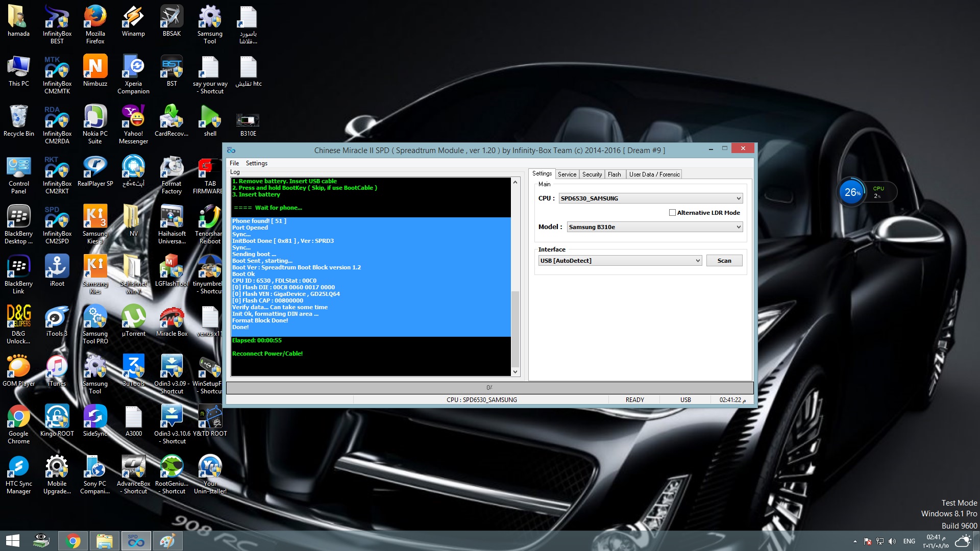Viewport: 980px width, 551px height.
Task: Open InfinityBox CM2RDA shortcut
Action: pyautogui.click(x=57, y=124)
